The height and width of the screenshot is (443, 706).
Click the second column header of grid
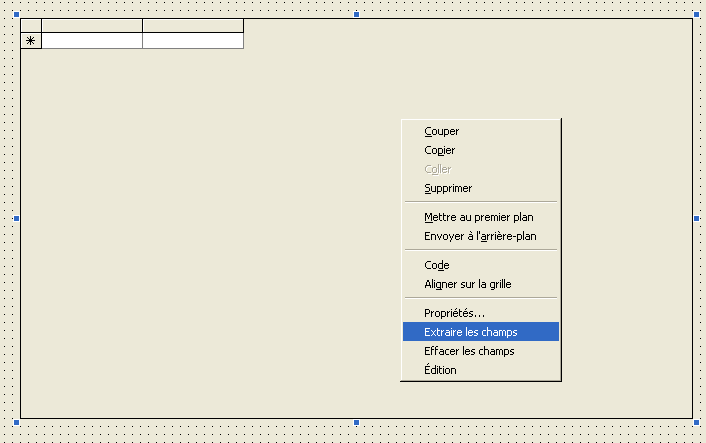(193, 25)
